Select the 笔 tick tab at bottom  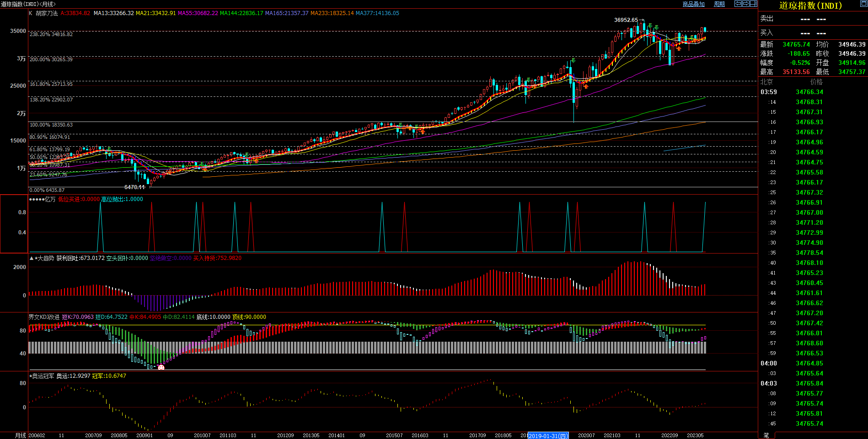click(766, 435)
